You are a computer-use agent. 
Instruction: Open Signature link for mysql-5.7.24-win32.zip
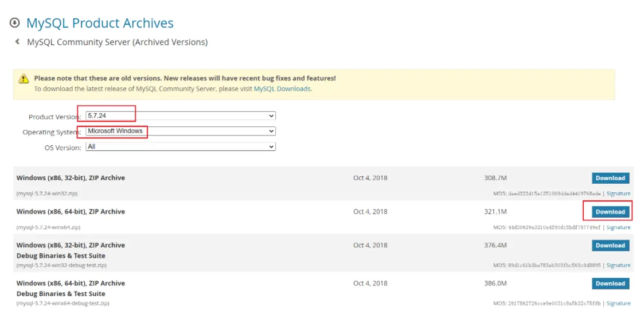coord(618,194)
